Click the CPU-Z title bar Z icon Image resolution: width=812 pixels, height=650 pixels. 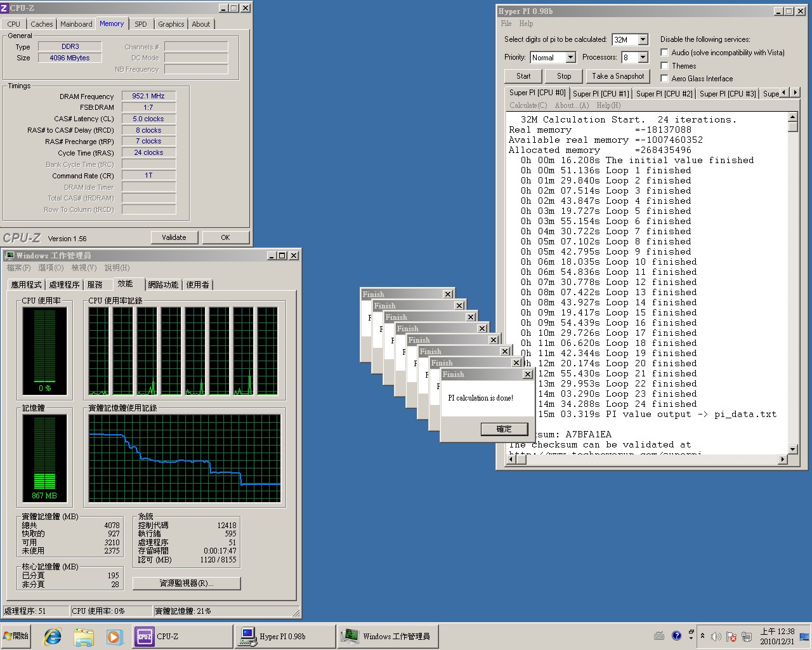(5, 8)
